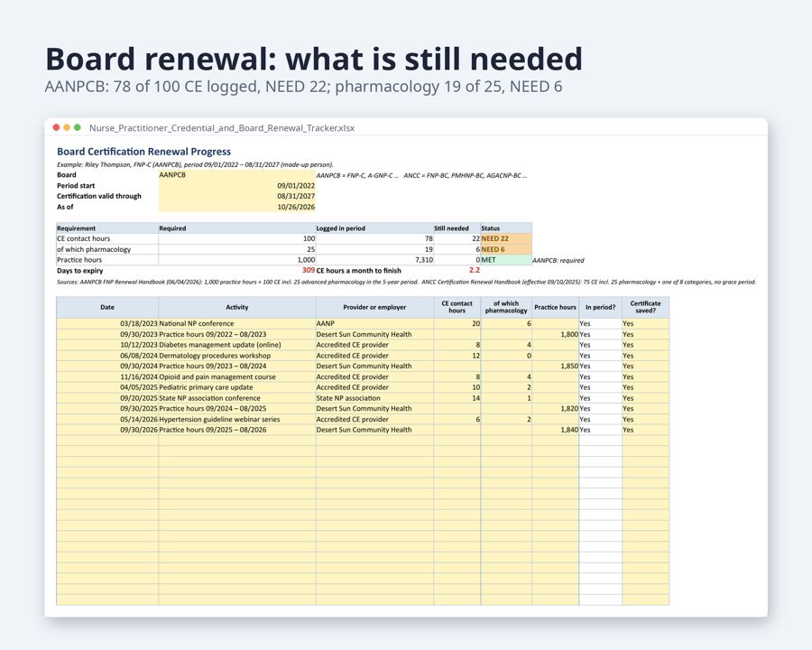
Task: Maximize the tracker window using the green dot
Action: point(78,127)
